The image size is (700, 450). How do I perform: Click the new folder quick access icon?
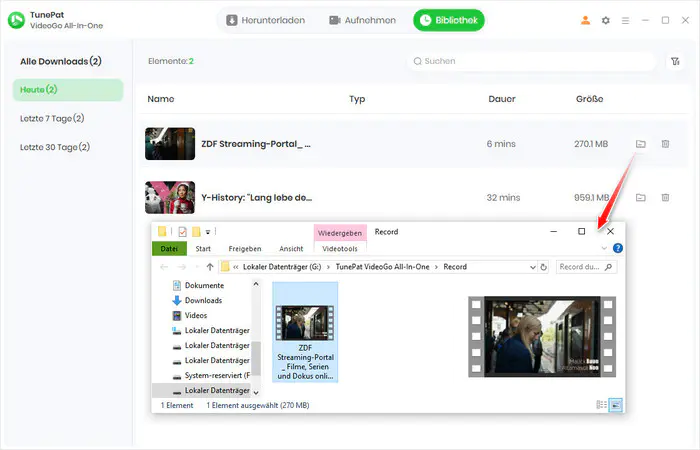196,232
